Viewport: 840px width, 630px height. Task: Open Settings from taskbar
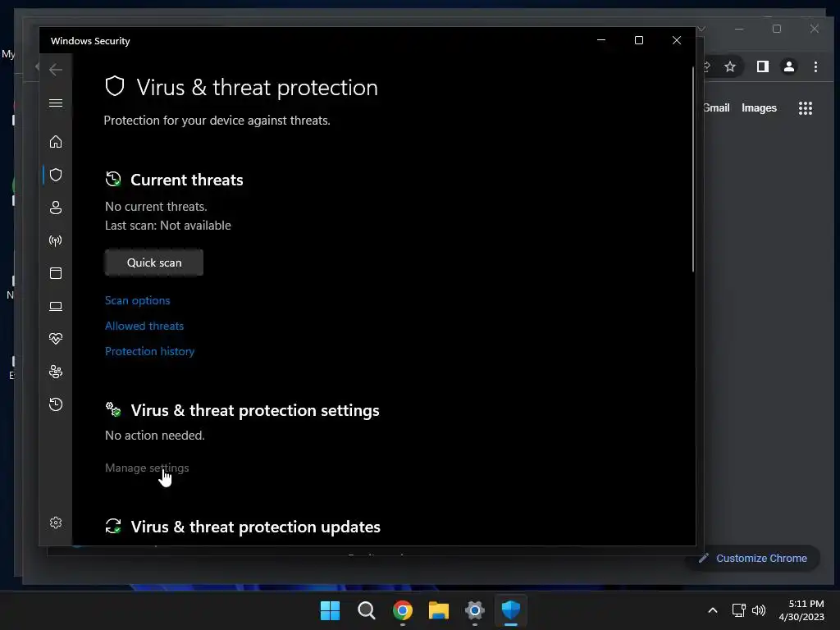coord(475,610)
